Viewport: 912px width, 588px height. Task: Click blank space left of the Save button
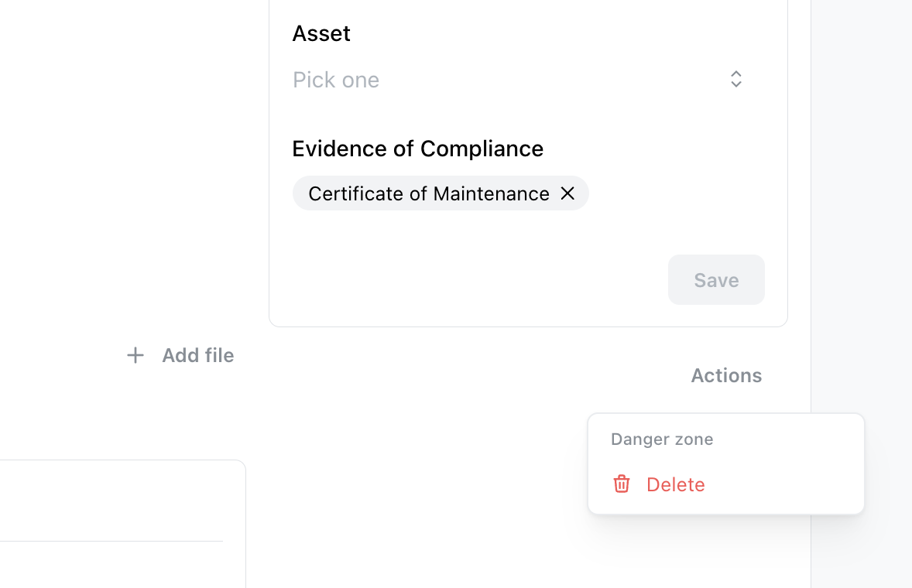[x=465, y=279]
